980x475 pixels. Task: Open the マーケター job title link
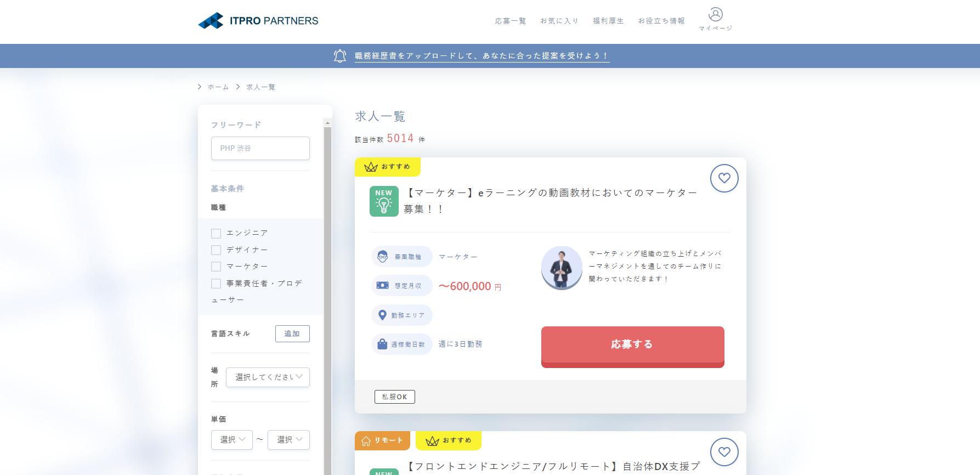click(550, 201)
